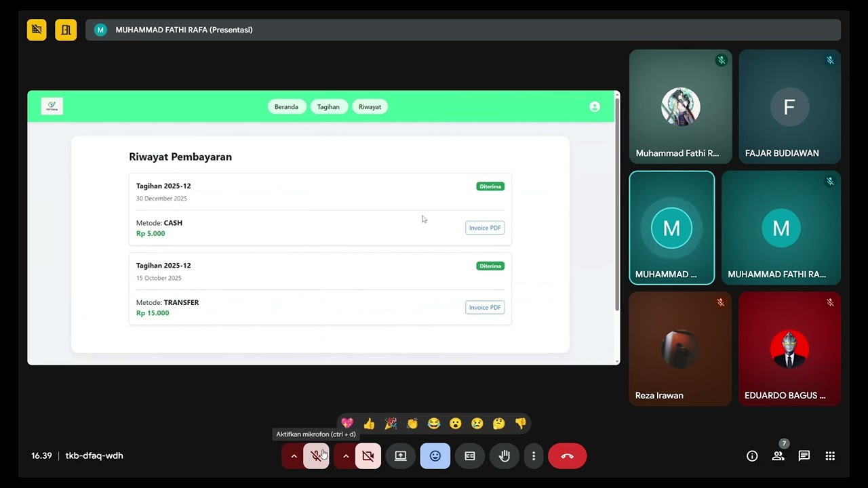Send thumbs up reaction
The height and width of the screenshot is (488, 868).
369,424
